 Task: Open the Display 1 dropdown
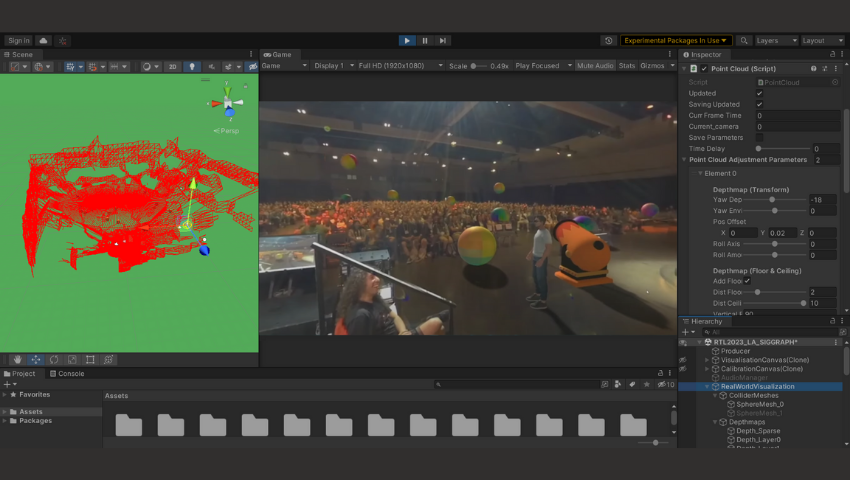334,66
